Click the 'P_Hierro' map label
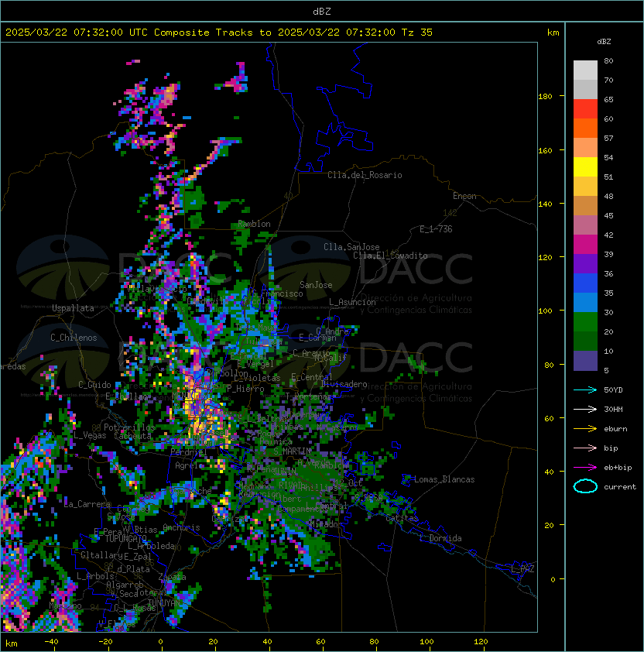The image size is (644, 652). pyautogui.click(x=245, y=389)
